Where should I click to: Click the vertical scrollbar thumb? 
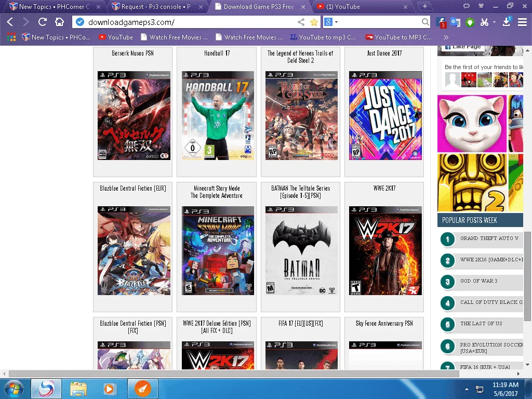pyautogui.click(x=527, y=276)
